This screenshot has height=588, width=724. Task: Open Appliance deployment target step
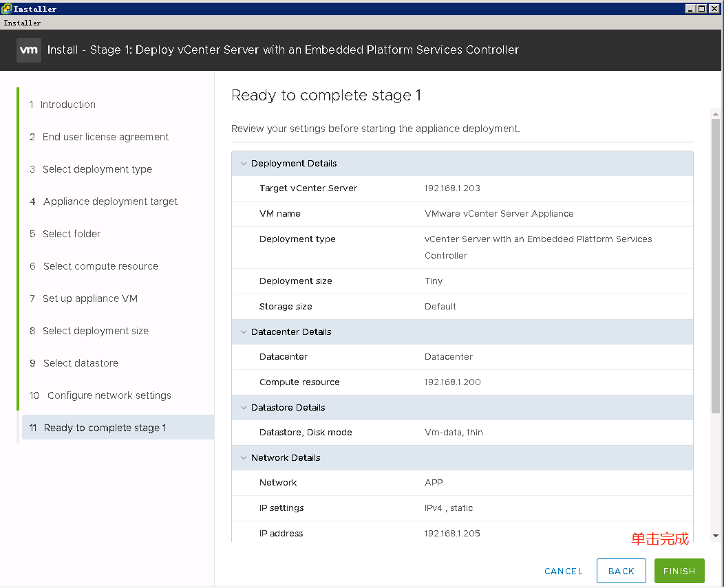pyautogui.click(x=103, y=202)
